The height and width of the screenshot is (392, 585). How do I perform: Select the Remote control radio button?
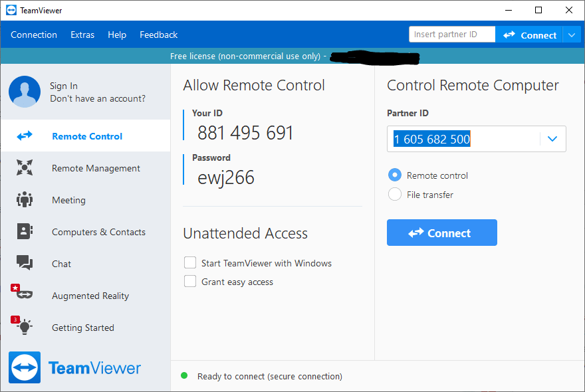(395, 175)
